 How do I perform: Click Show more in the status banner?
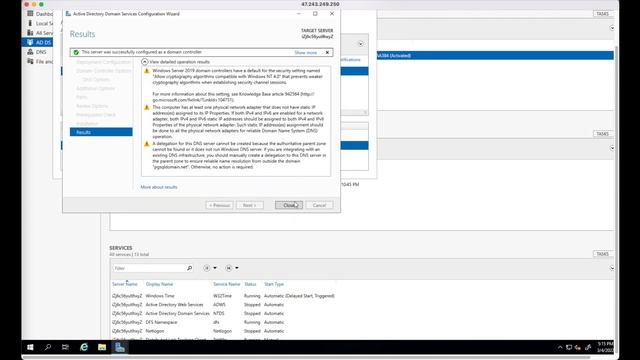click(305, 53)
